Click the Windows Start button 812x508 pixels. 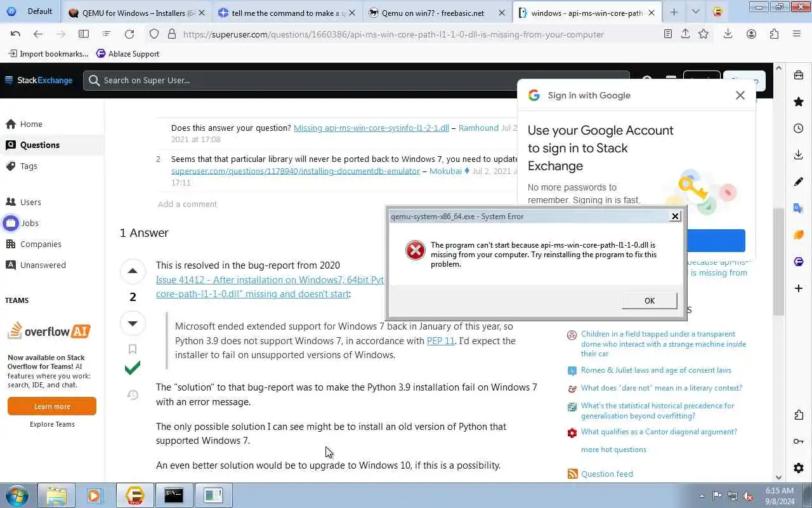point(16,495)
